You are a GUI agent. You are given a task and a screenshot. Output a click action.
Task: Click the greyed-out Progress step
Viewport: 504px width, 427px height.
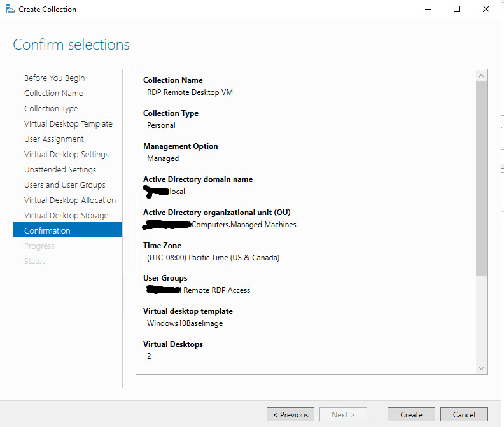pos(39,246)
